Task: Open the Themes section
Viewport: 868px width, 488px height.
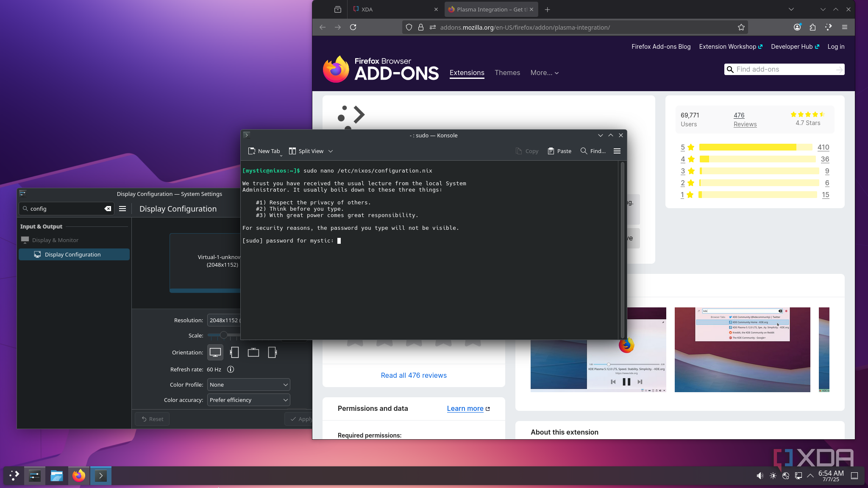Action: 507,73
